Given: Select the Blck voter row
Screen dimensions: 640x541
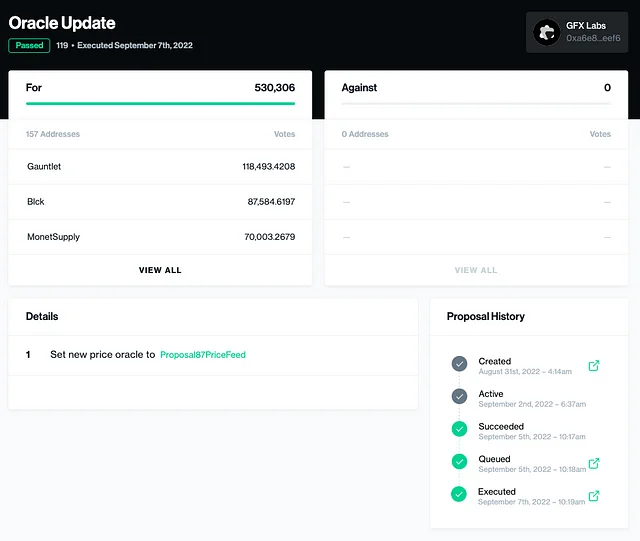Looking at the screenshot, I should 160,202.
